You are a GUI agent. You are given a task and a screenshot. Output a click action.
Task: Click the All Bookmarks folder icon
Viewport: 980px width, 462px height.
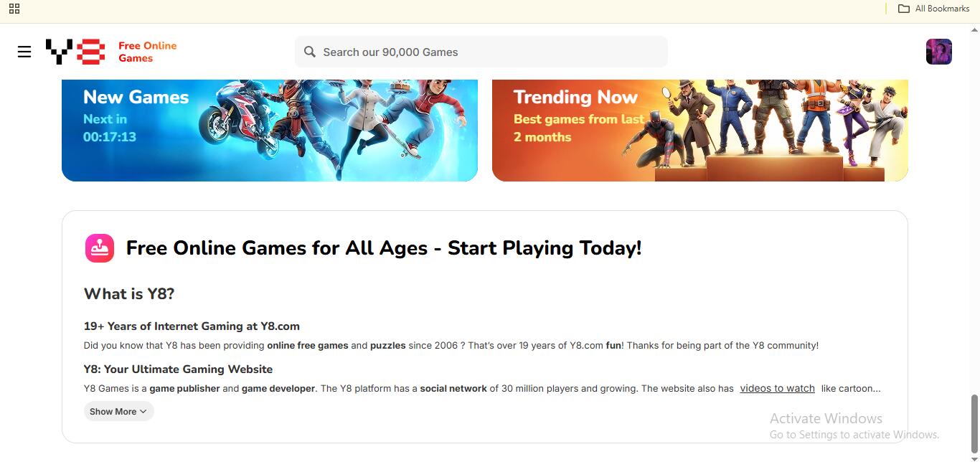coord(904,9)
